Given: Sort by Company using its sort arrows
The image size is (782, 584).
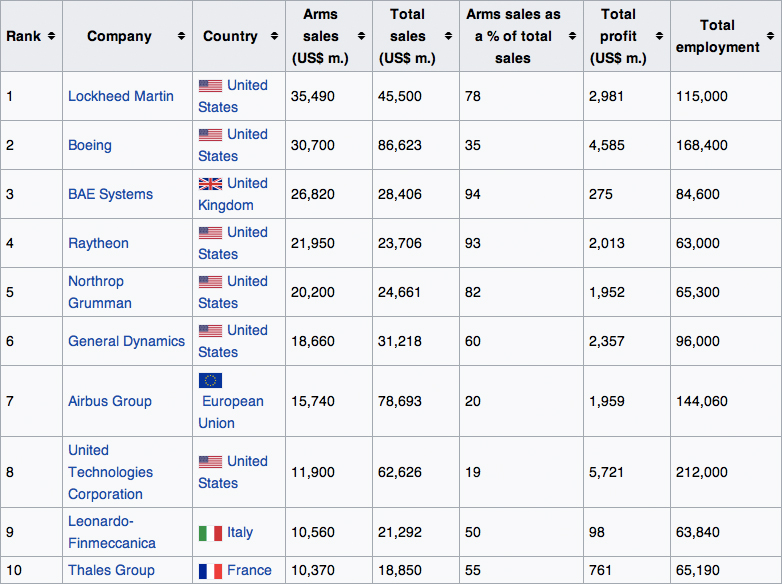Looking at the screenshot, I should pyautogui.click(x=182, y=36).
